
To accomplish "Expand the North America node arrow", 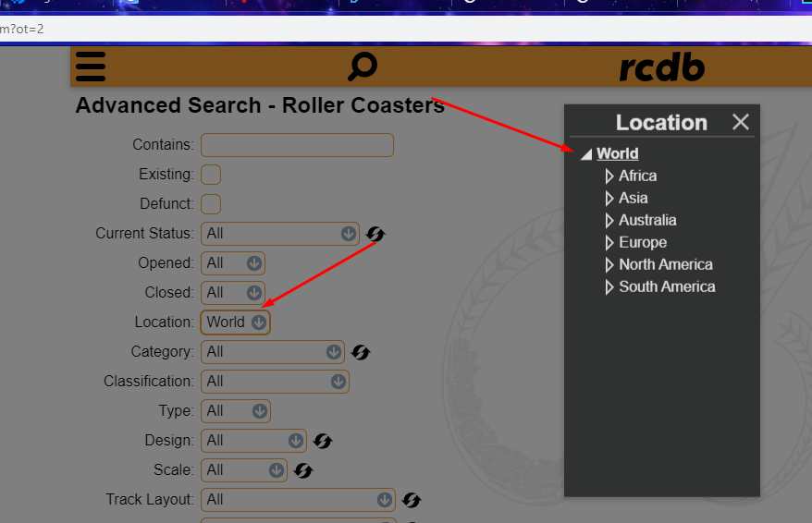I will click(x=609, y=265).
